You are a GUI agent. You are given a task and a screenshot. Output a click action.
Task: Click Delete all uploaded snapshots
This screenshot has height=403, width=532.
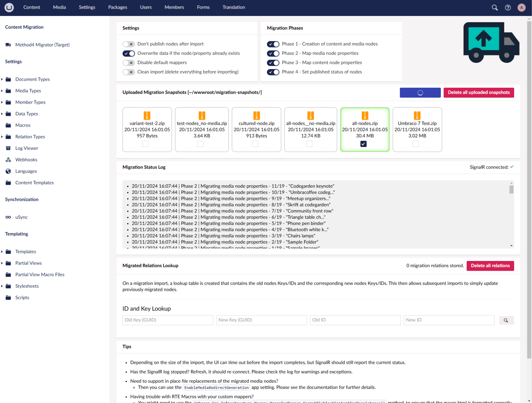click(x=479, y=92)
